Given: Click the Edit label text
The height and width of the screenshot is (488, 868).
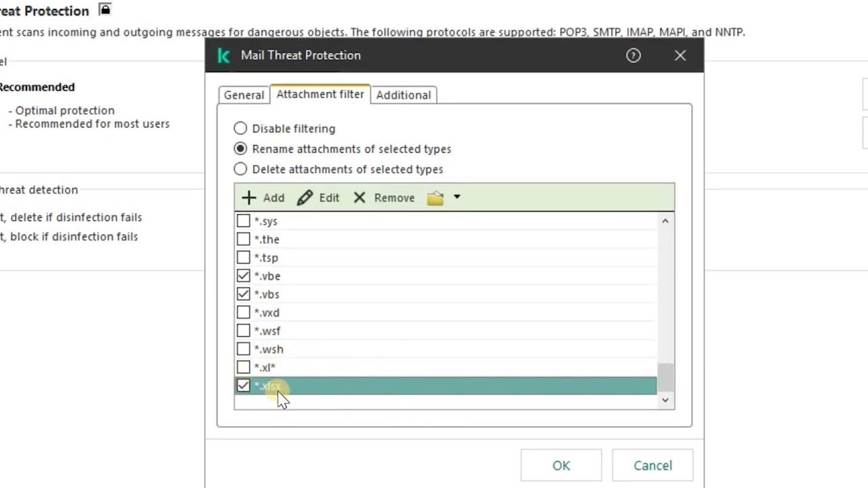Looking at the screenshot, I should (329, 198).
